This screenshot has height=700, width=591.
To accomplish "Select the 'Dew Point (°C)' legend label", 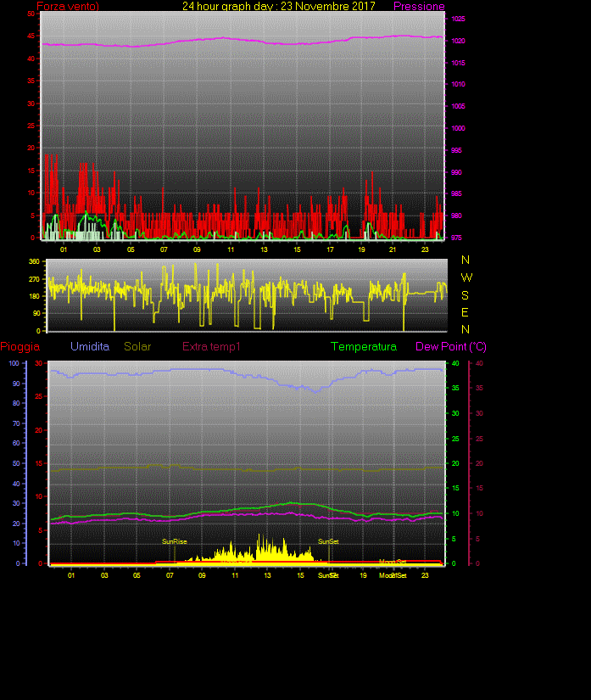I will pyautogui.click(x=451, y=346).
